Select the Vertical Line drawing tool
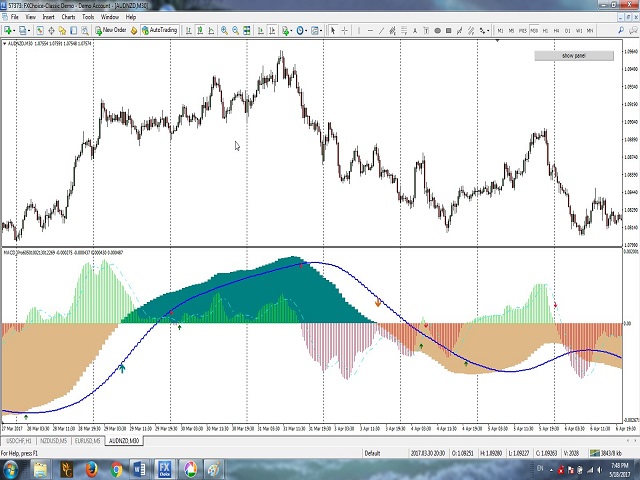This screenshot has height=480, width=640. (x=359, y=31)
